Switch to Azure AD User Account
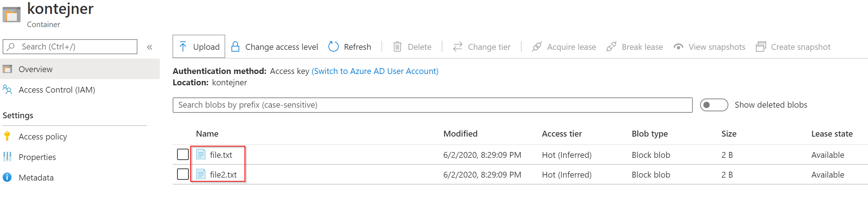 (375, 71)
